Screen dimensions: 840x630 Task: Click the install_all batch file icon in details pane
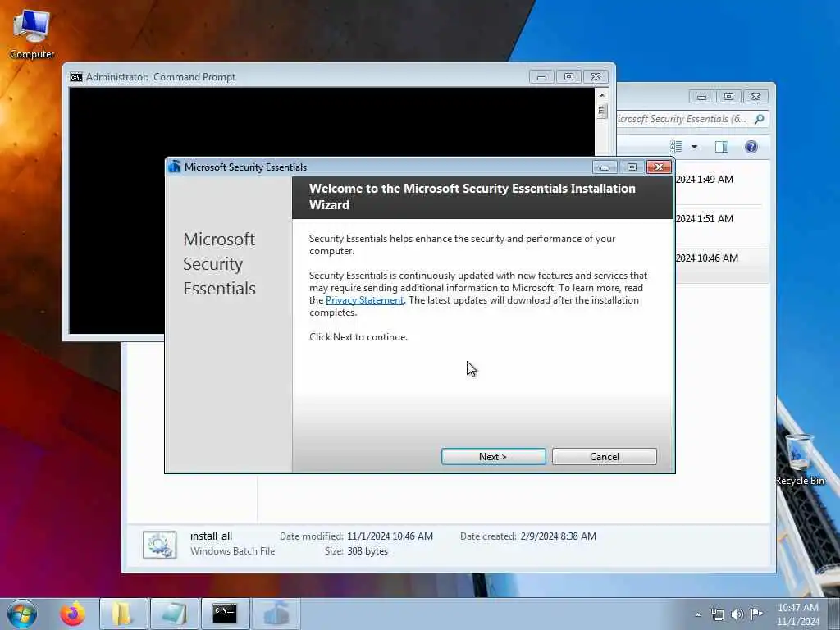(x=160, y=545)
